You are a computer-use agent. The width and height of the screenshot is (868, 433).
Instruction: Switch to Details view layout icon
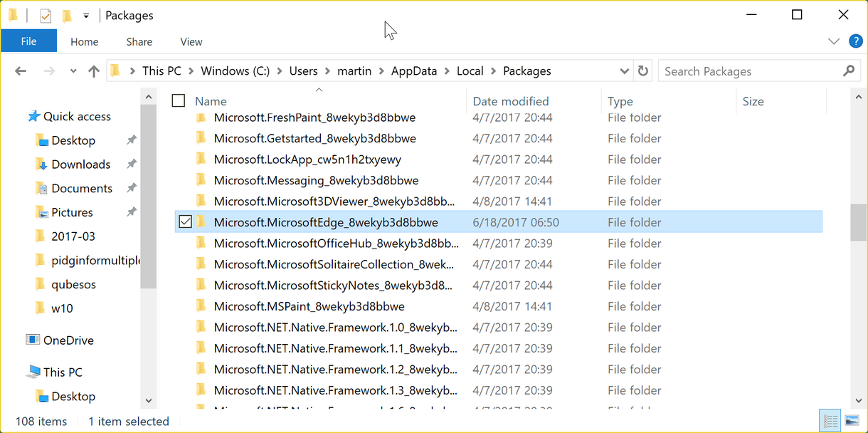point(830,421)
